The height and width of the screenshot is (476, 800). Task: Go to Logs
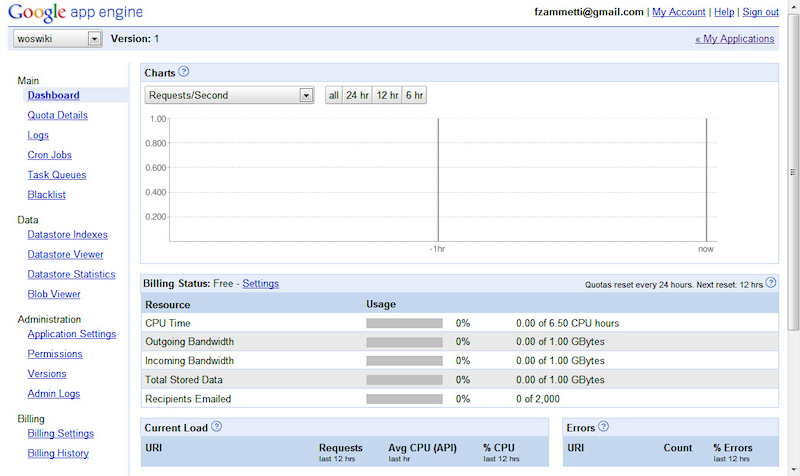[38, 135]
